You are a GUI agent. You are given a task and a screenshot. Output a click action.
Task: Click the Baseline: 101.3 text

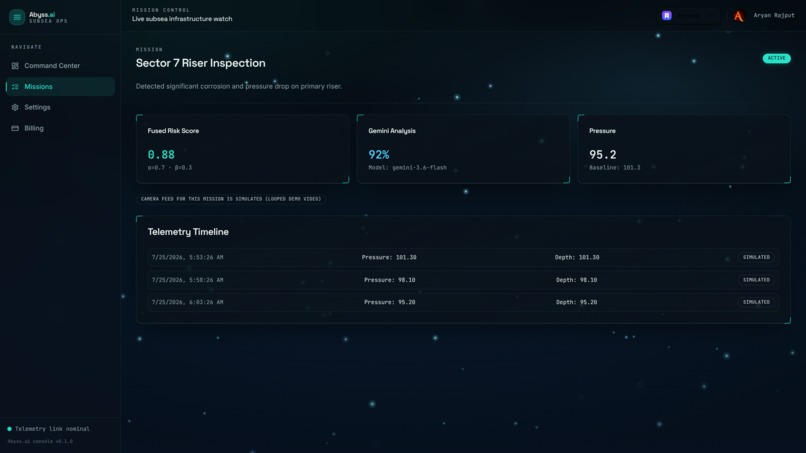click(614, 168)
